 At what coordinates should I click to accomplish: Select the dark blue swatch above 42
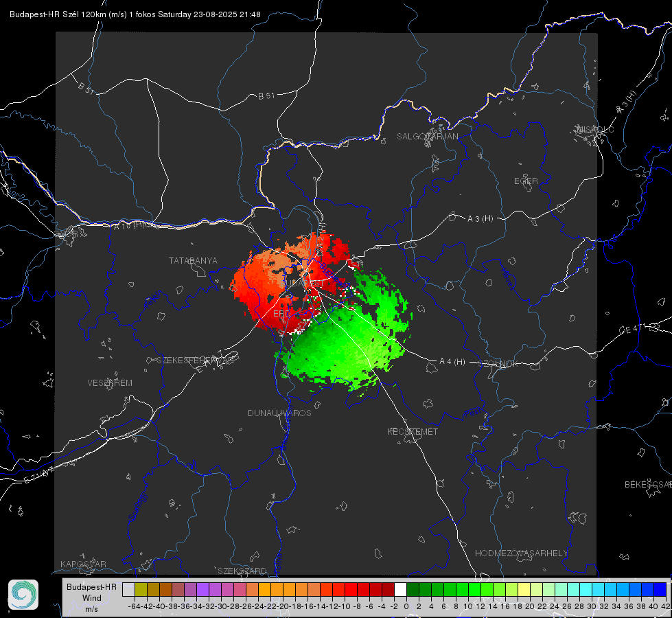click(x=660, y=589)
